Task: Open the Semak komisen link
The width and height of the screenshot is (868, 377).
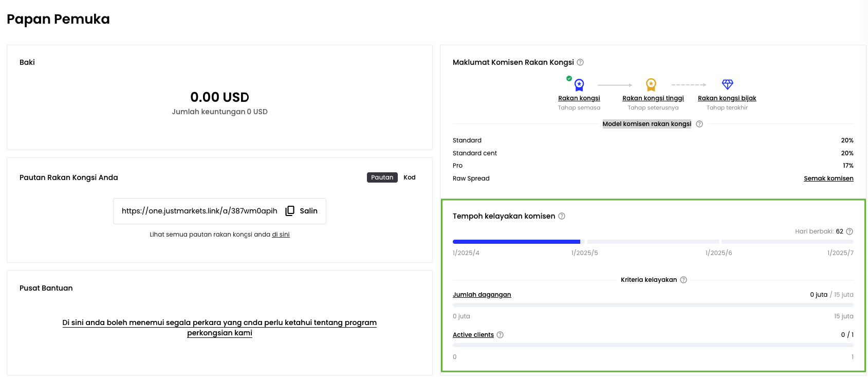Action: [x=828, y=178]
